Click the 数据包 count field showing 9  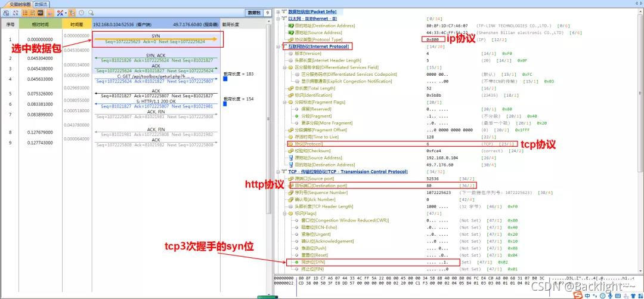point(267,13)
